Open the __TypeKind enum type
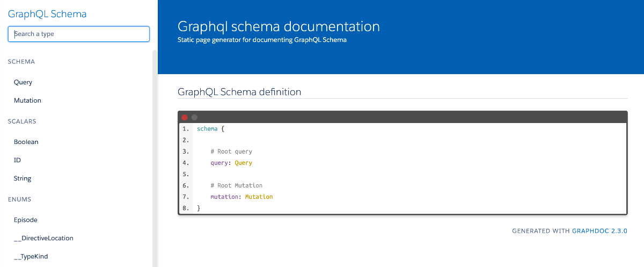 [x=31, y=256]
